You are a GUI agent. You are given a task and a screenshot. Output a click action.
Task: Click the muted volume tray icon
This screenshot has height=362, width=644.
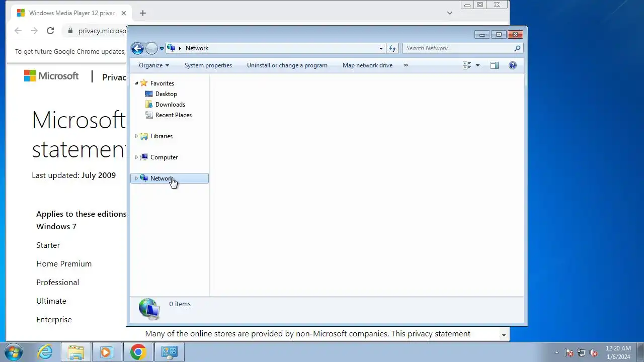(x=593, y=352)
